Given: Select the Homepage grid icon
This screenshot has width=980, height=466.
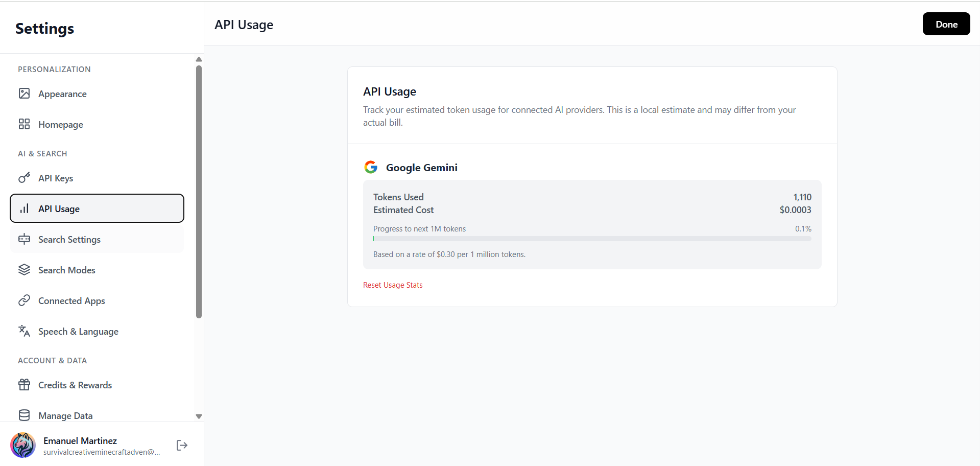Looking at the screenshot, I should [x=25, y=124].
